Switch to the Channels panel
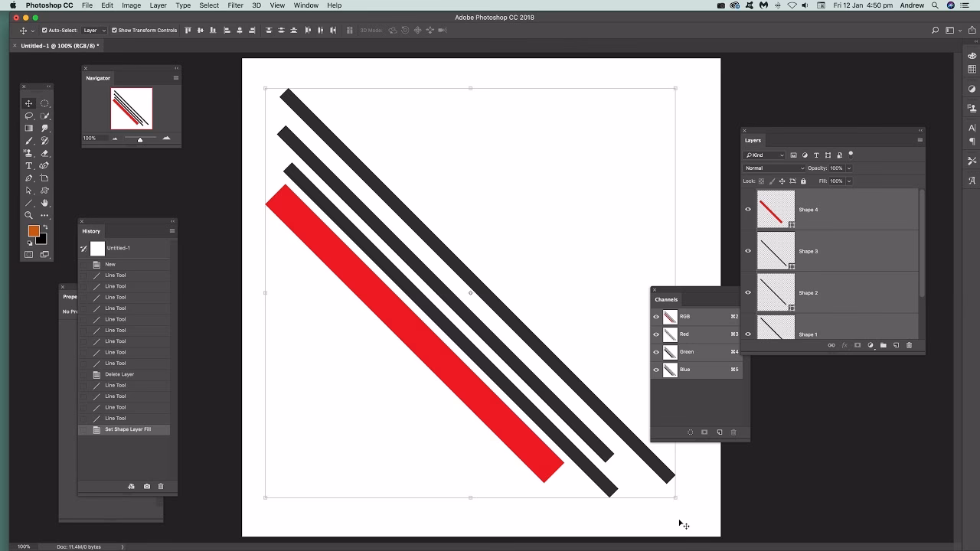 point(667,299)
